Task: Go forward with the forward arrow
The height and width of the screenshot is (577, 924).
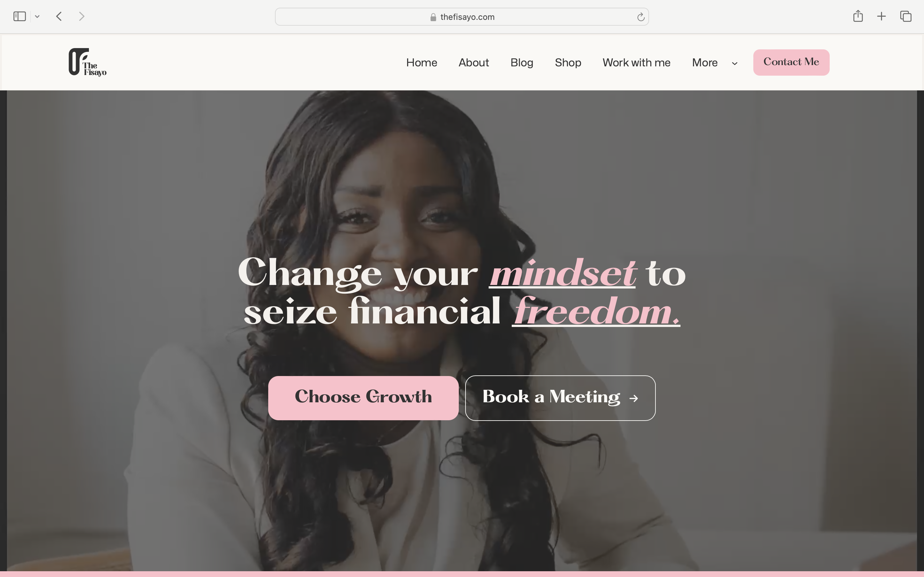Action: [x=81, y=16]
